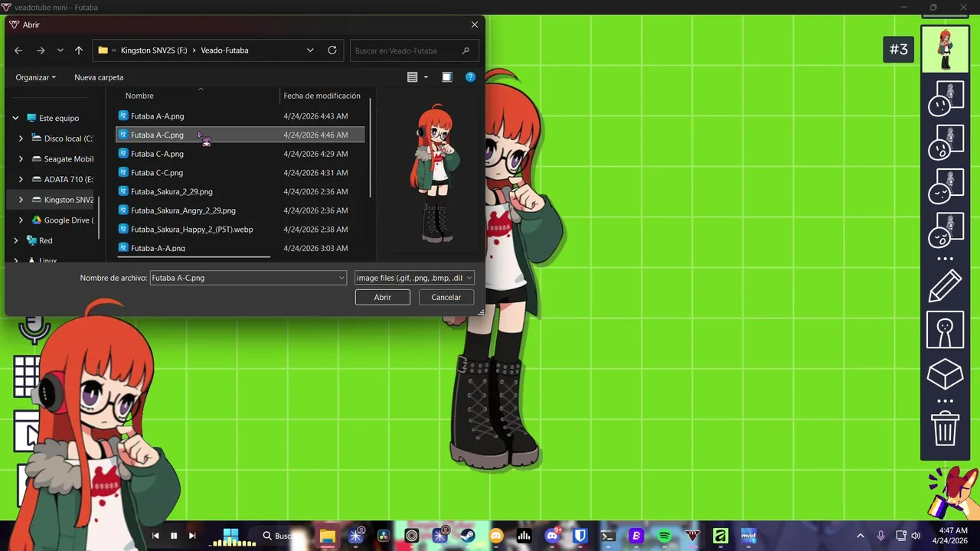The width and height of the screenshot is (980, 551).
Task: Open Discord from the taskbar
Action: [x=552, y=536]
